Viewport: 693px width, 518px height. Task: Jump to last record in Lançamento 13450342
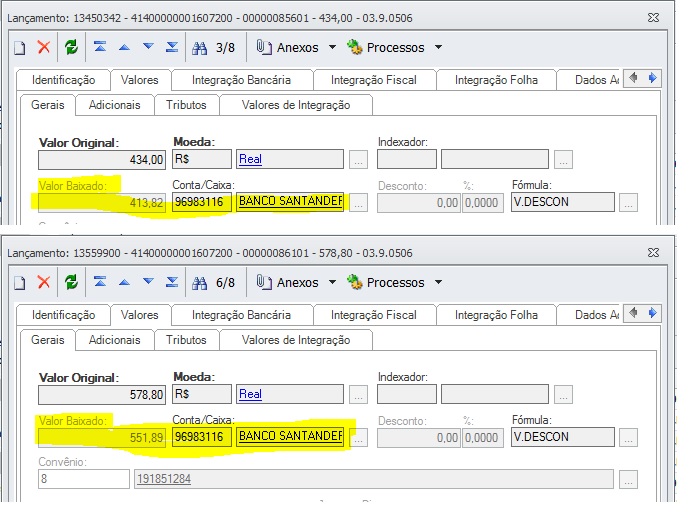171,47
